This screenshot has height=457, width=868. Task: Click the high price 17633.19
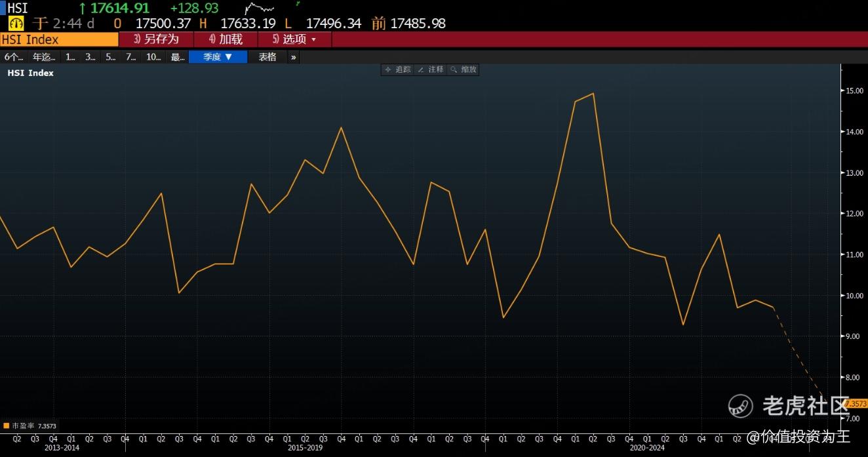coord(248,24)
